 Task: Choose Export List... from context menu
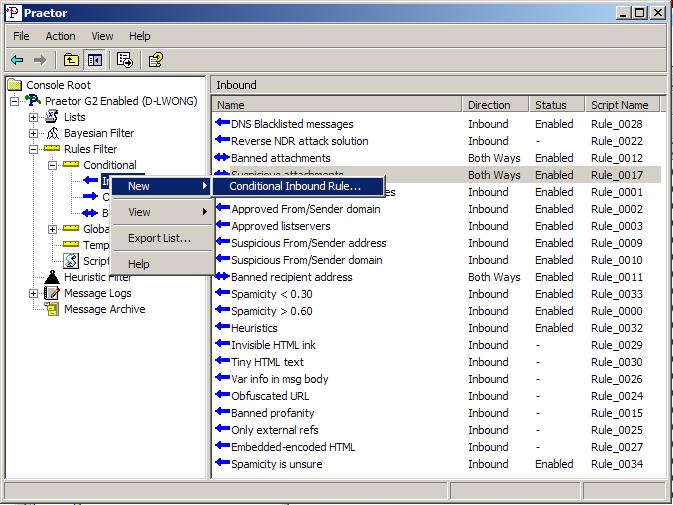pos(162,238)
